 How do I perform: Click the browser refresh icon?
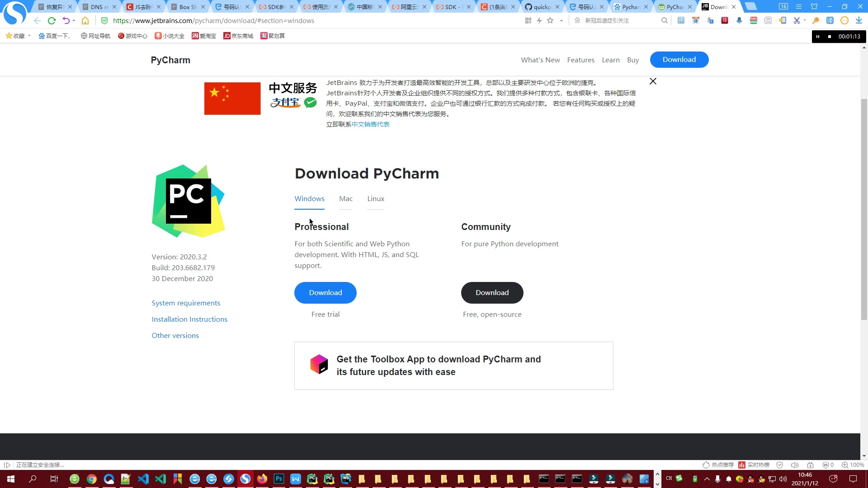52,20
